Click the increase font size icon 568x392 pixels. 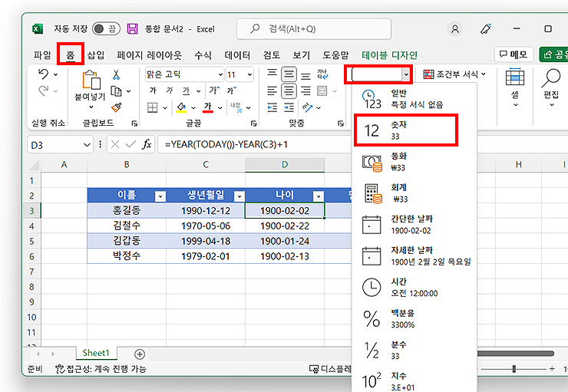(214, 90)
